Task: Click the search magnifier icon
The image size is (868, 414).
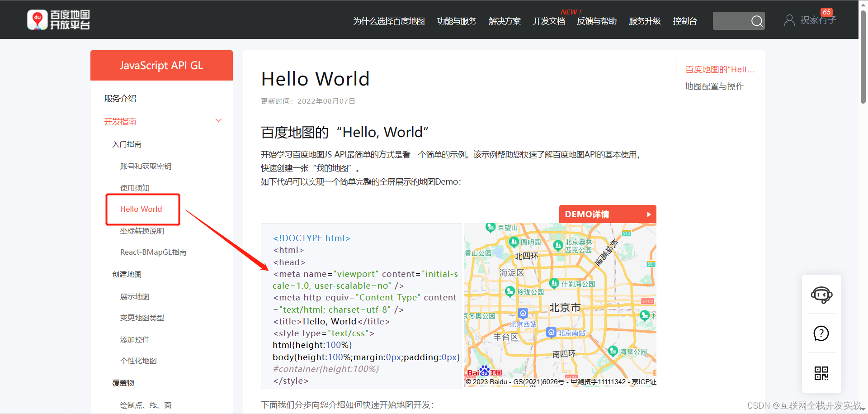Action: coord(757,21)
